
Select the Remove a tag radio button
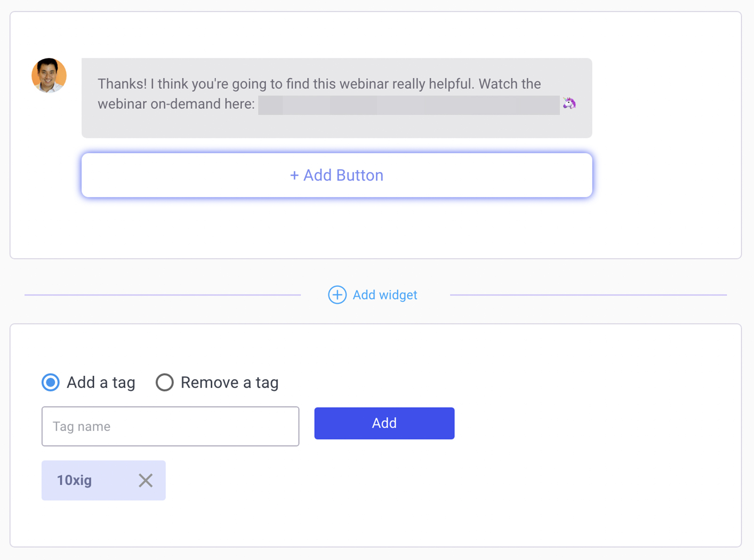164,382
